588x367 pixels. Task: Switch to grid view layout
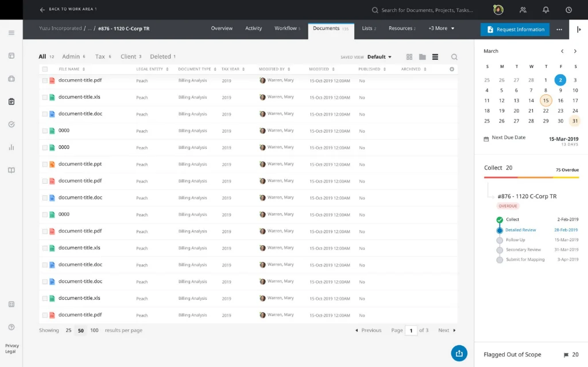(x=409, y=57)
